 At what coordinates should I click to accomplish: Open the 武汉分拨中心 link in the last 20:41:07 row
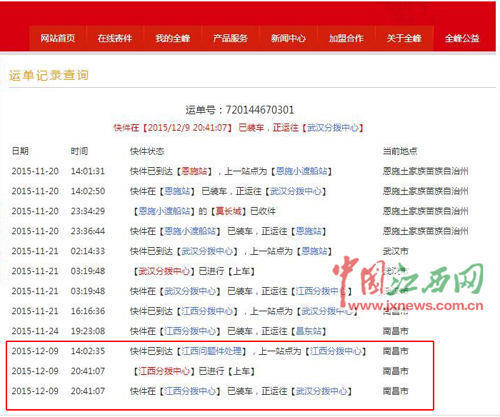tap(322, 391)
